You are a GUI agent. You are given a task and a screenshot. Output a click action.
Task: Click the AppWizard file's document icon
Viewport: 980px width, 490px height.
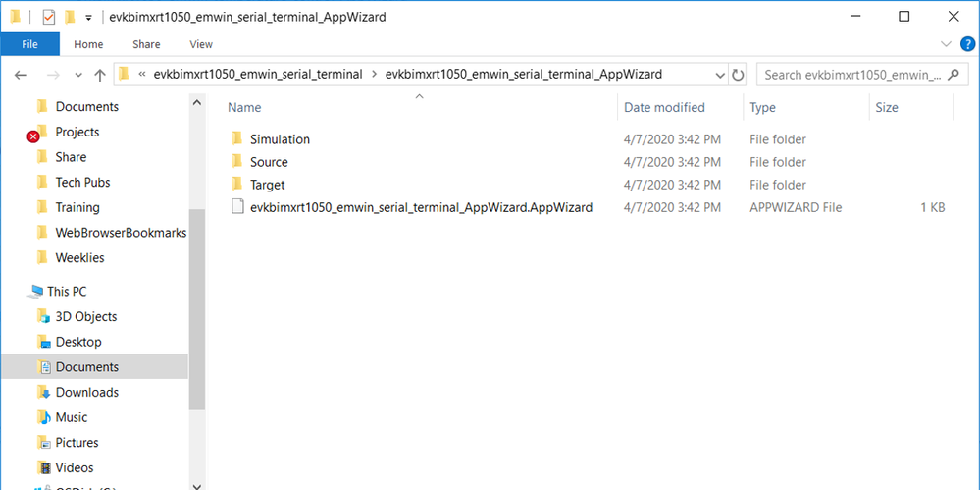(x=236, y=207)
